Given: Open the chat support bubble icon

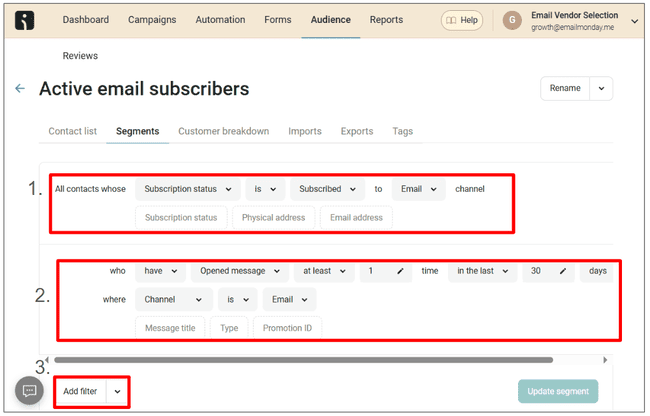Looking at the screenshot, I should [x=30, y=391].
